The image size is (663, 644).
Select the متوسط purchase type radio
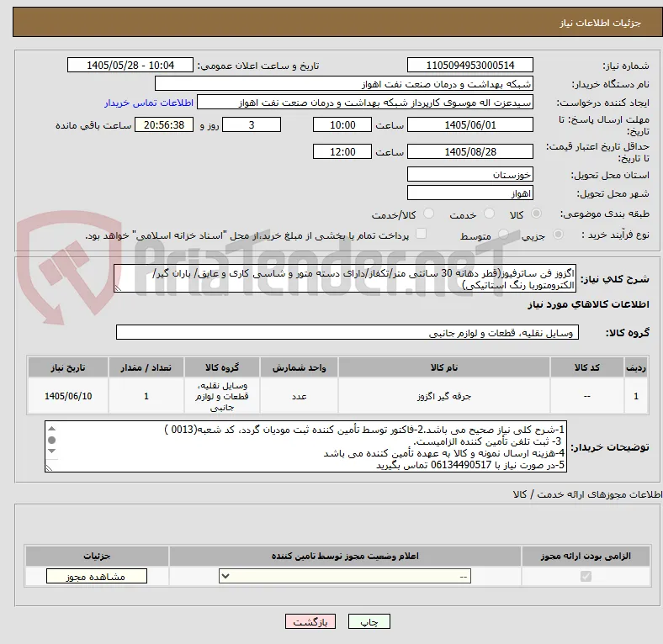pyautogui.click(x=503, y=234)
